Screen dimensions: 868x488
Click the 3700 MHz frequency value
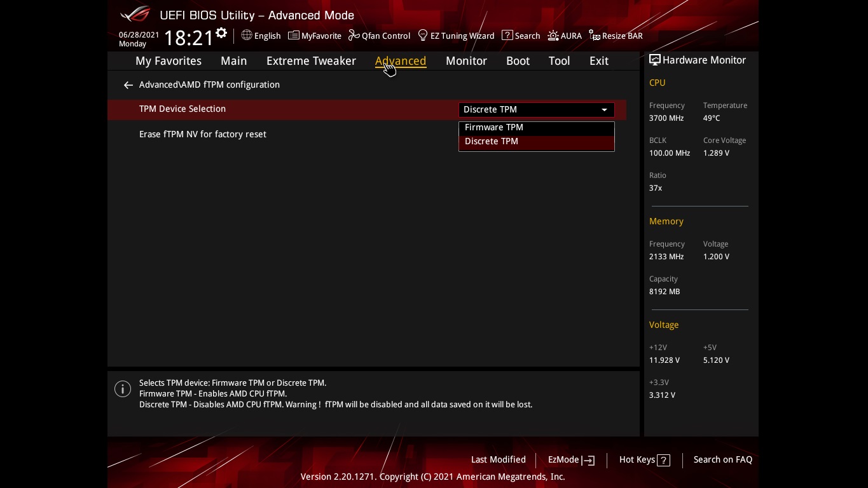(666, 118)
